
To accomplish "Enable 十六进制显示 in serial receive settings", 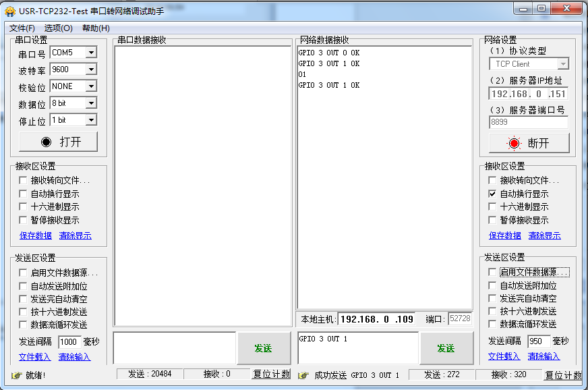I will pyautogui.click(x=24, y=207).
